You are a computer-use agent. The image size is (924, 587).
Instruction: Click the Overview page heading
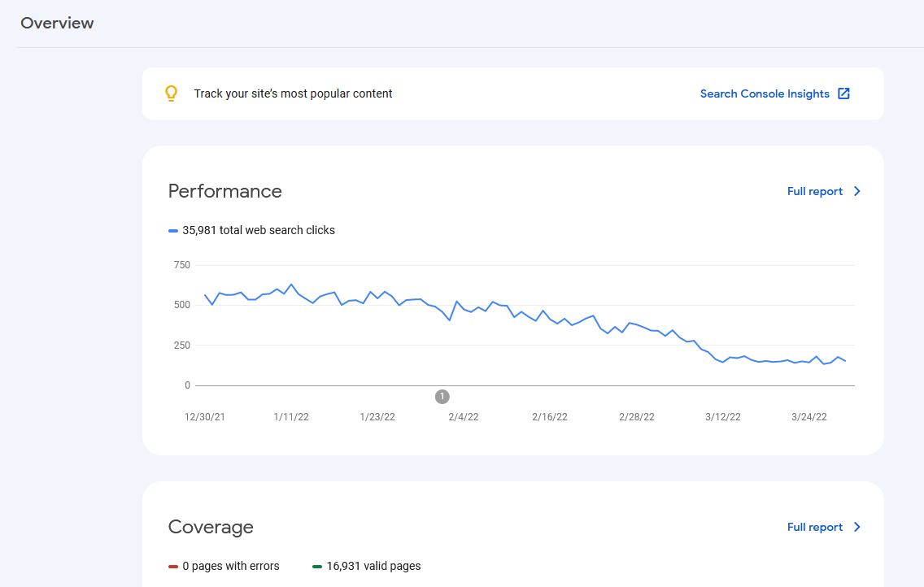[x=57, y=23]
